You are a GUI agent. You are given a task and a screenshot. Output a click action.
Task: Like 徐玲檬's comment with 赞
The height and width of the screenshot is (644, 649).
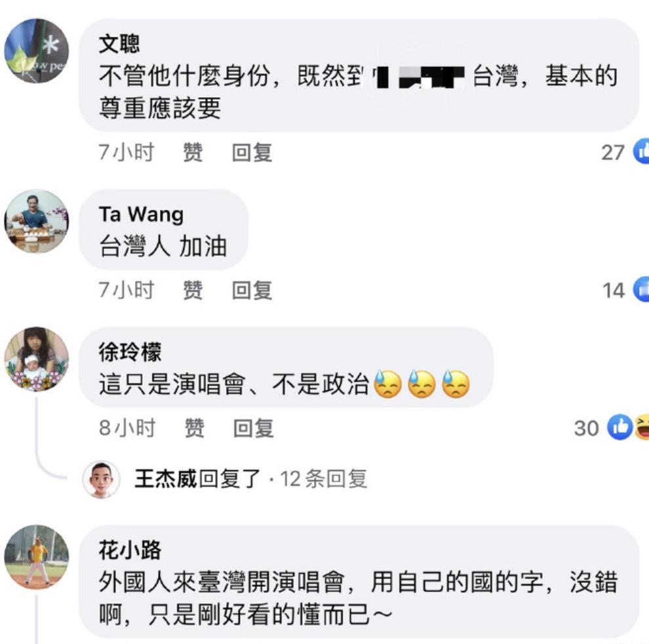pyautogui.click(x=194, y=428)
